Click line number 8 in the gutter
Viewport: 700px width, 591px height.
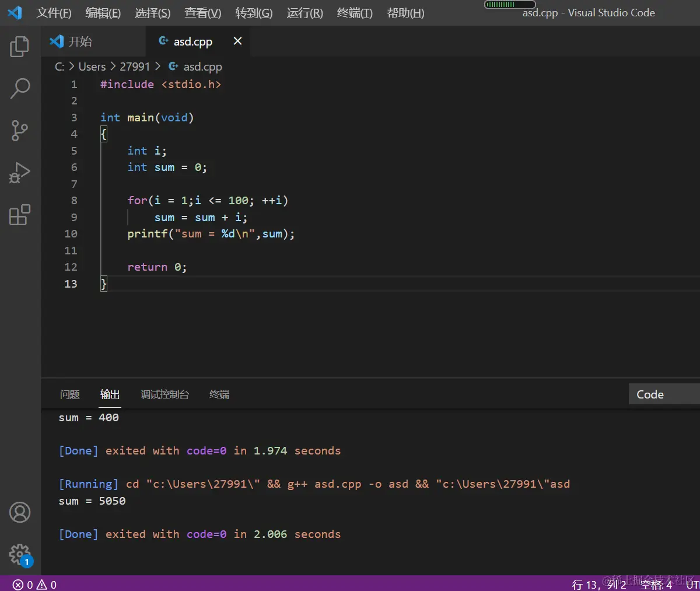click(74, 201)
